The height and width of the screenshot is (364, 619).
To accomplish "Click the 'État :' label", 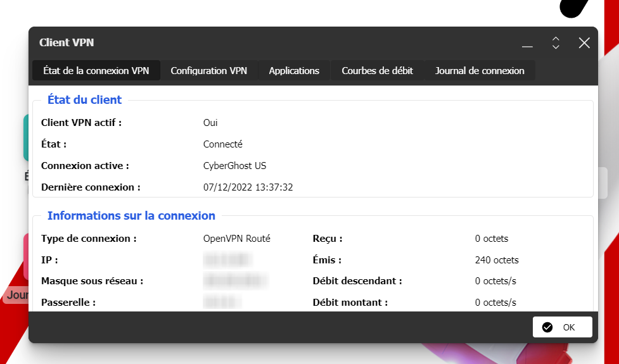I will coord(54,144).
